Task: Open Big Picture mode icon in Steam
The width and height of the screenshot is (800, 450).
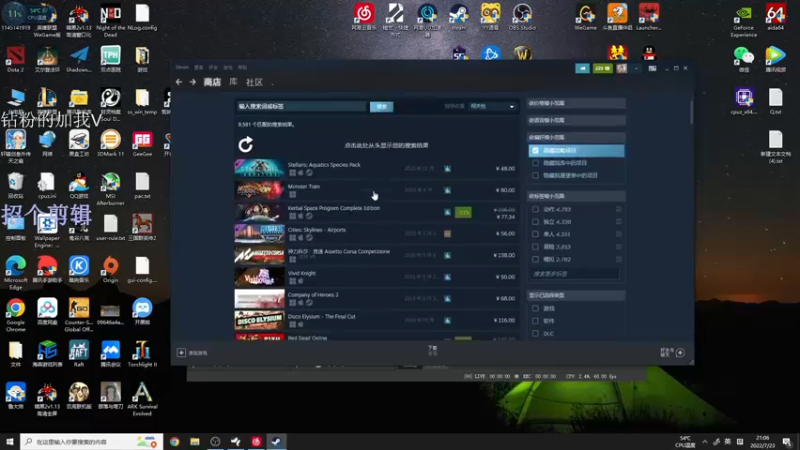Action: click(x=652, y=68)
